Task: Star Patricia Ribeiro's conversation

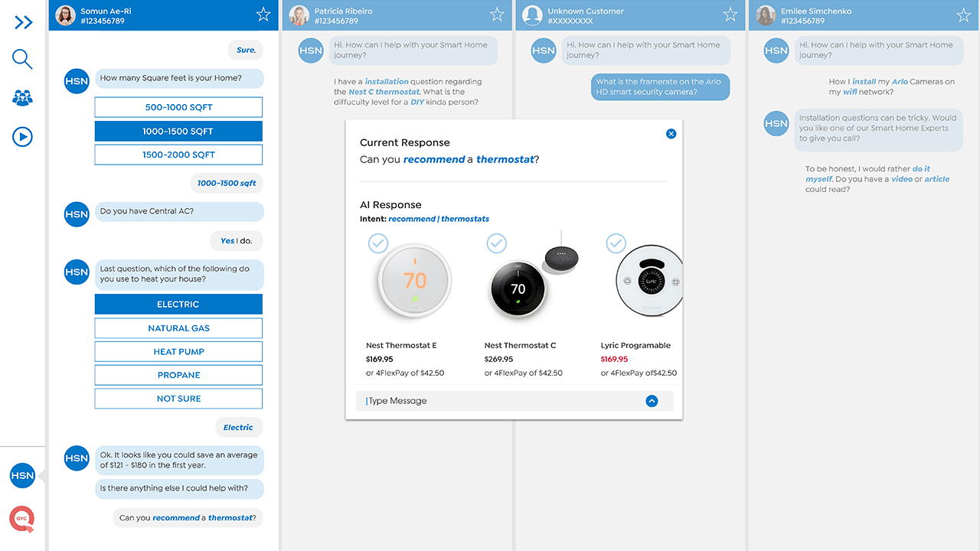Action: tap(497, 15)
